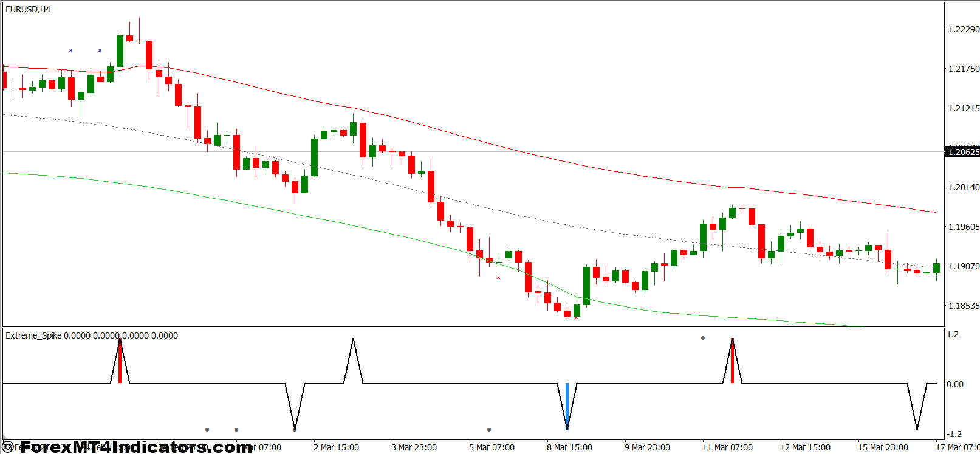This screenshot has width=980, height=454.
Task: Click the blue spike bar in Extreme_Spike panel
Action: 567,405
